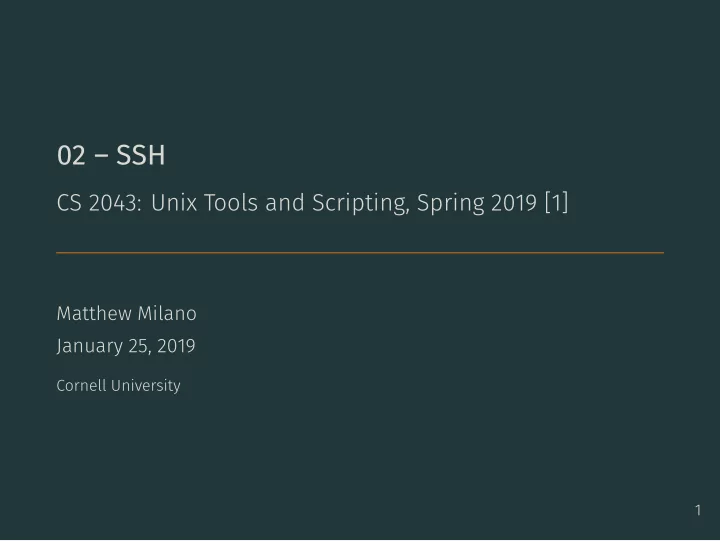Viewport: 720px width, 541px height.
Task: Click the first name "Matthew"
Action: click(94, 314)
